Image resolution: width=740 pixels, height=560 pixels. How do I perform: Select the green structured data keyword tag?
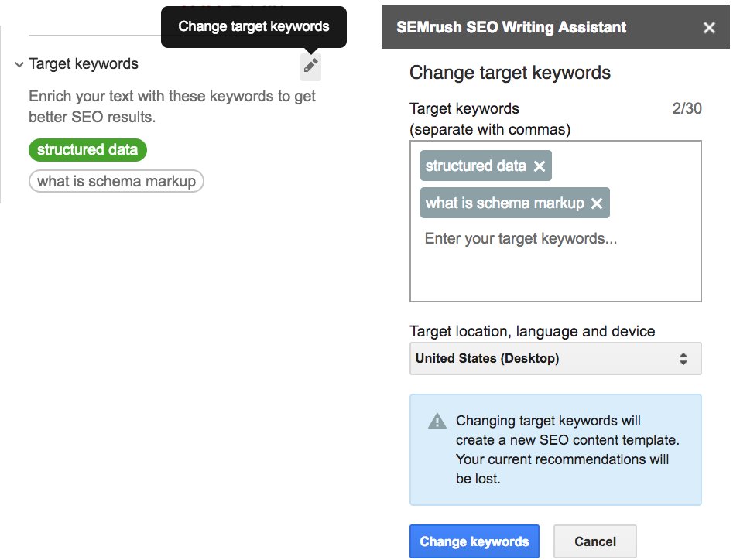tap(87, 150)
